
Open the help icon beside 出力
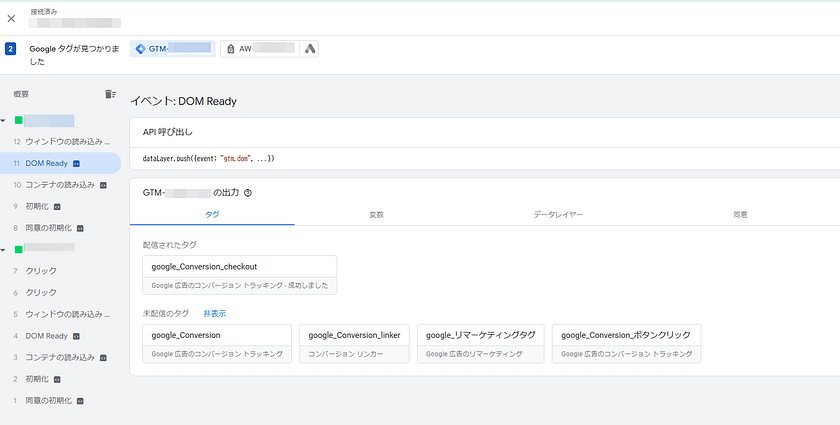point(247,193)
